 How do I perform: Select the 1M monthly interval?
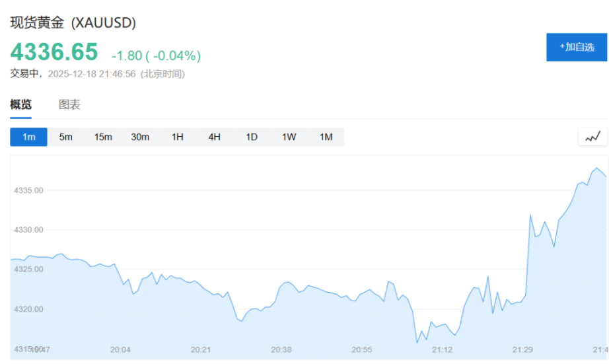[x=326, y=137]
